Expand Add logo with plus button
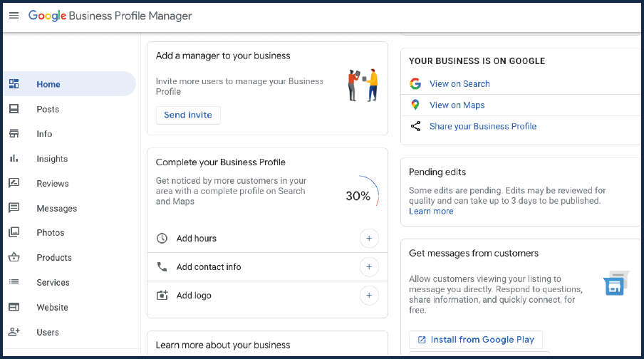The width and height of the screenshot is (644, 359). 369,296
